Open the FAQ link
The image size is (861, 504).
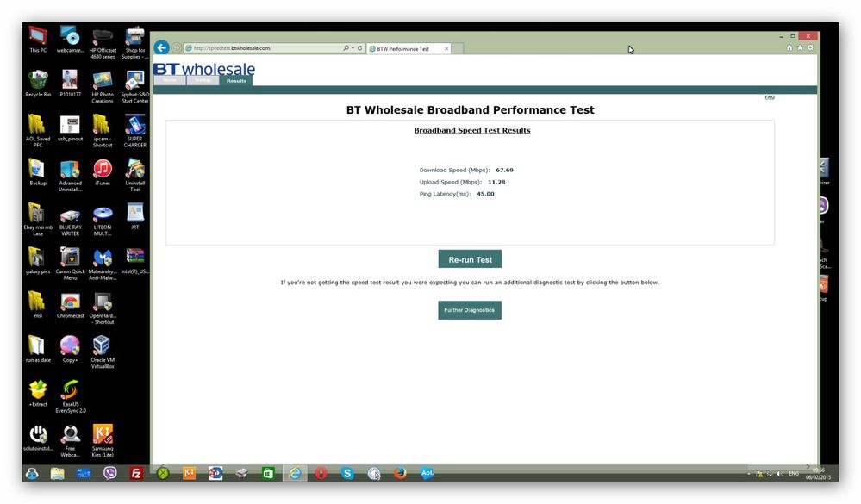coord(770,97)
